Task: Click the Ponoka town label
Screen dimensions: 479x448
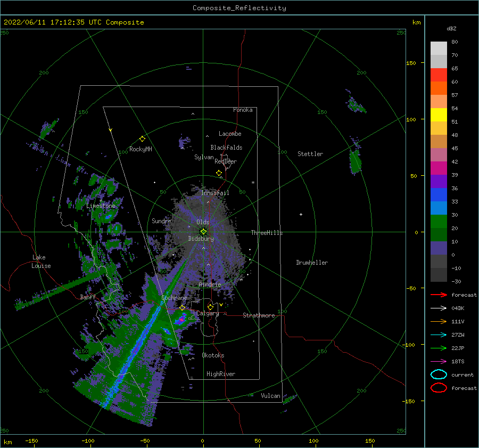Action: point(243,110)
